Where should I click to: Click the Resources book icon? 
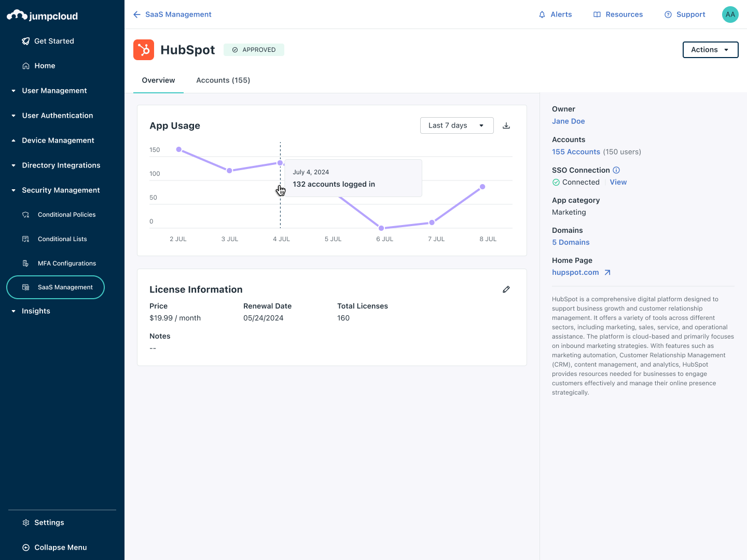pos(597,15)
